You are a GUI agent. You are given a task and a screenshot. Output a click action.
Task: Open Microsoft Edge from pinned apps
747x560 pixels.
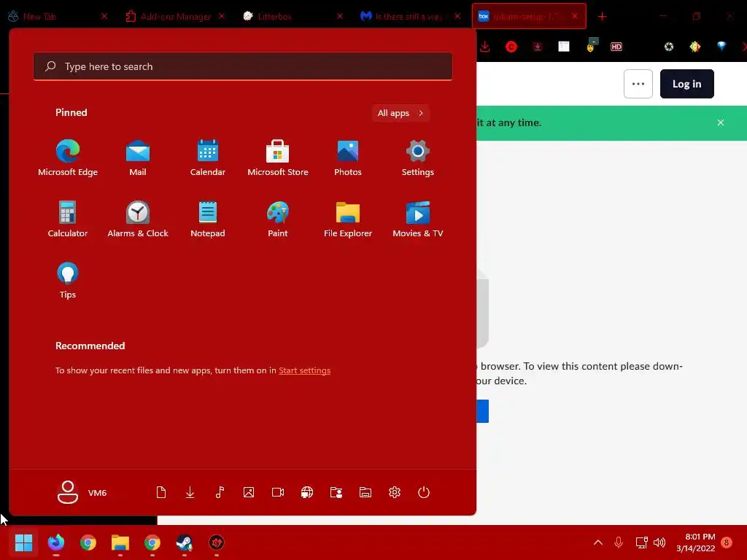[68, 158]
